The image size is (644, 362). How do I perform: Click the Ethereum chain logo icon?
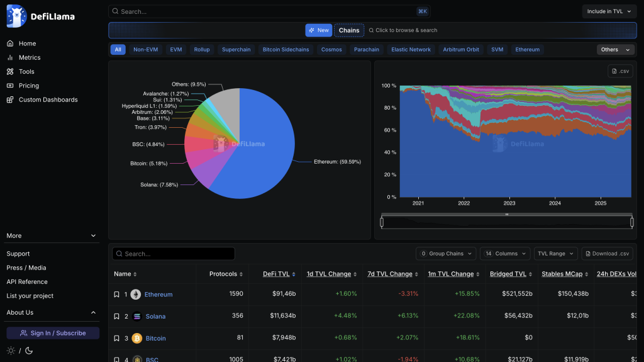(x=136, y=295)
